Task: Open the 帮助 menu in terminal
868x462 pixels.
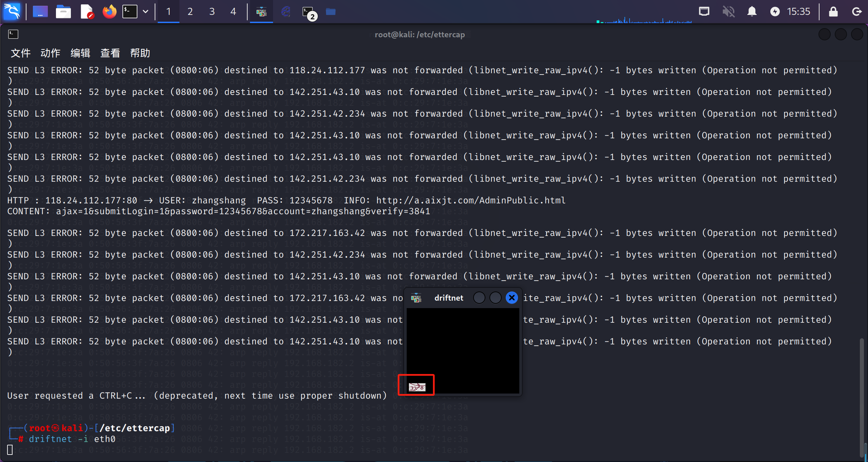Action: pyautogui.click(x=140, y=53)
